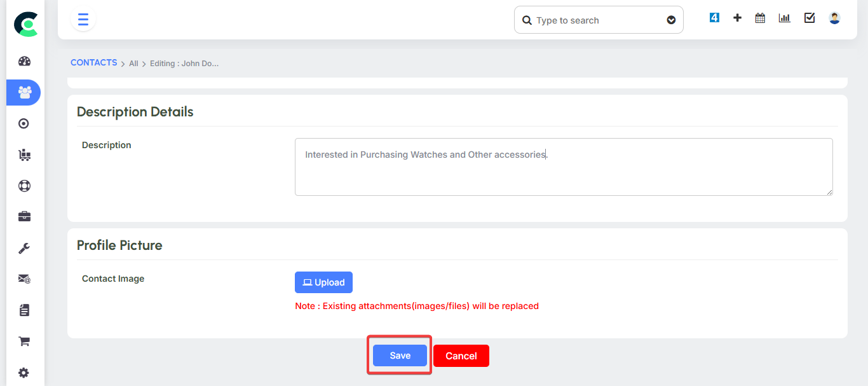
Task: Open the dashboard gauge icon in sidebar
Action: click(25, 62)
